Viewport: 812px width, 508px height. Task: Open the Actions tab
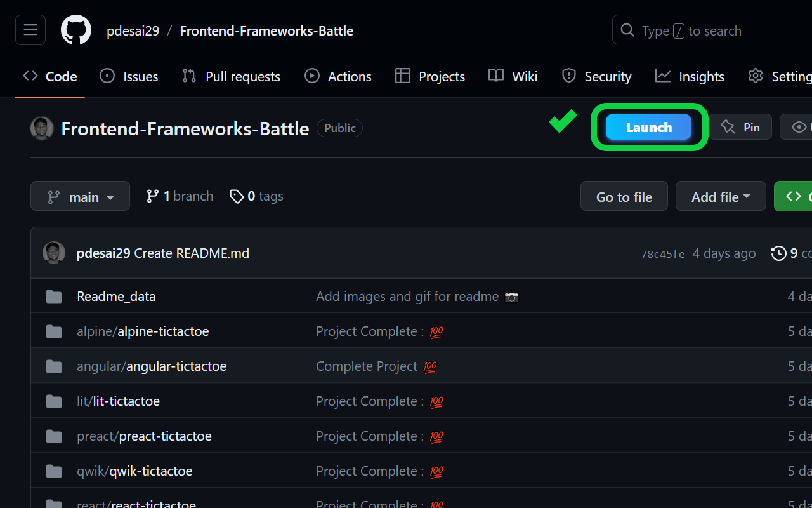pyautogui.click(x=338, y=76)
